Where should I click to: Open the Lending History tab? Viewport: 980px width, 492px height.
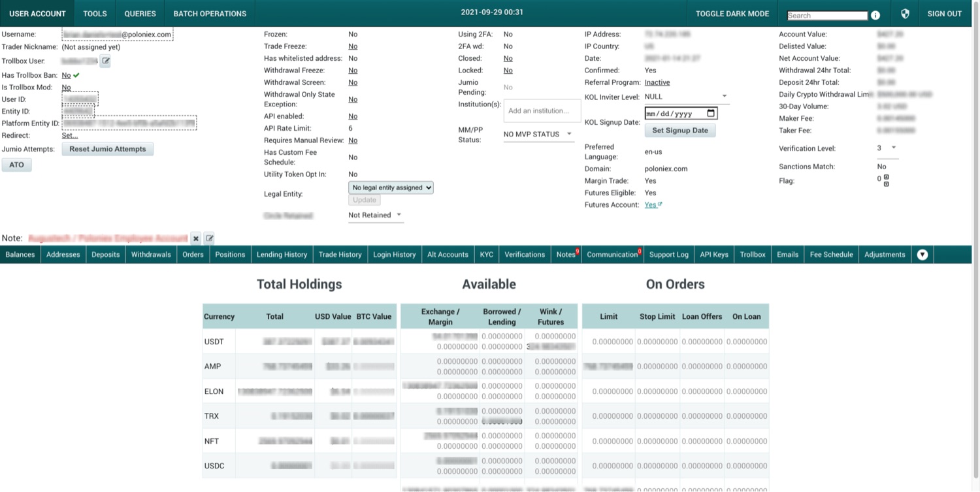pos(282,255)
